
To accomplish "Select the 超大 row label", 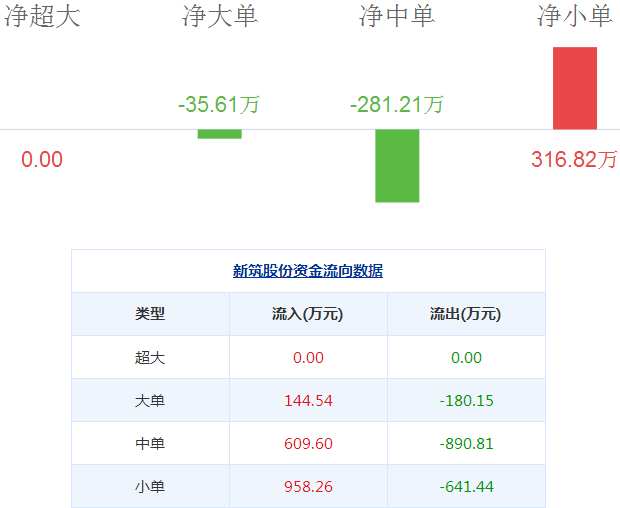I will (150, 357).
